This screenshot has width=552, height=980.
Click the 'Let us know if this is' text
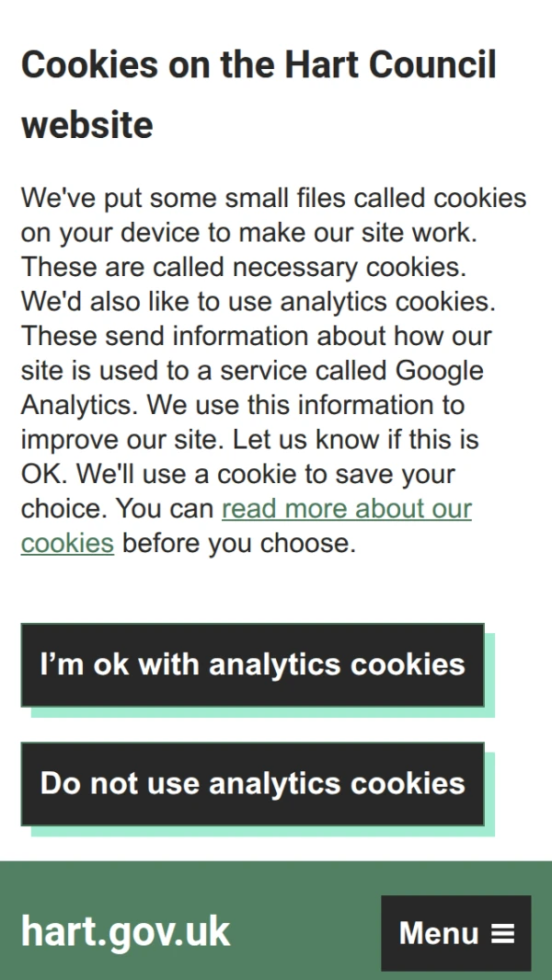coord(355,440)
